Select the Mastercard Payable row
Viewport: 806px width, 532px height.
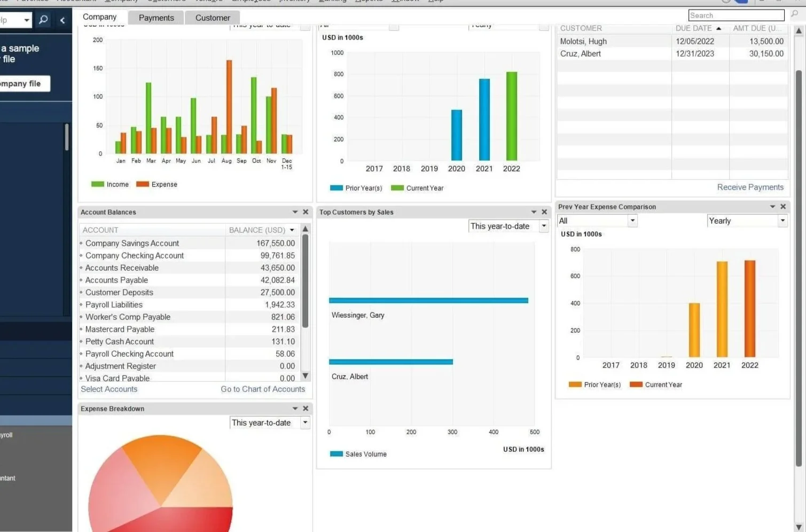190,329
